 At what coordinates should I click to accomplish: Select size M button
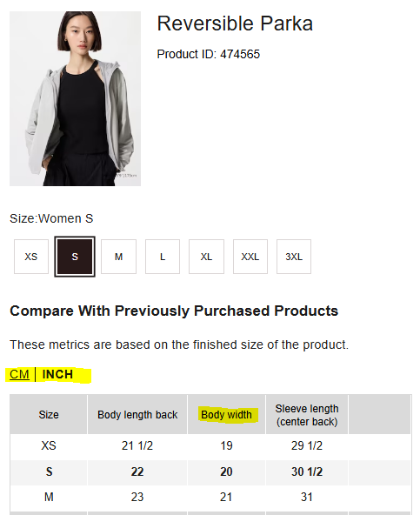pos(118,257)
